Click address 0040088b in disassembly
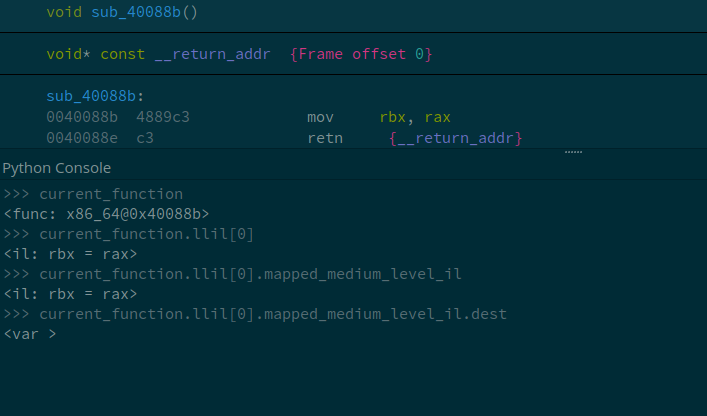Image resolution: width=707 pixels, height=416 pixels. click(82, 117)
